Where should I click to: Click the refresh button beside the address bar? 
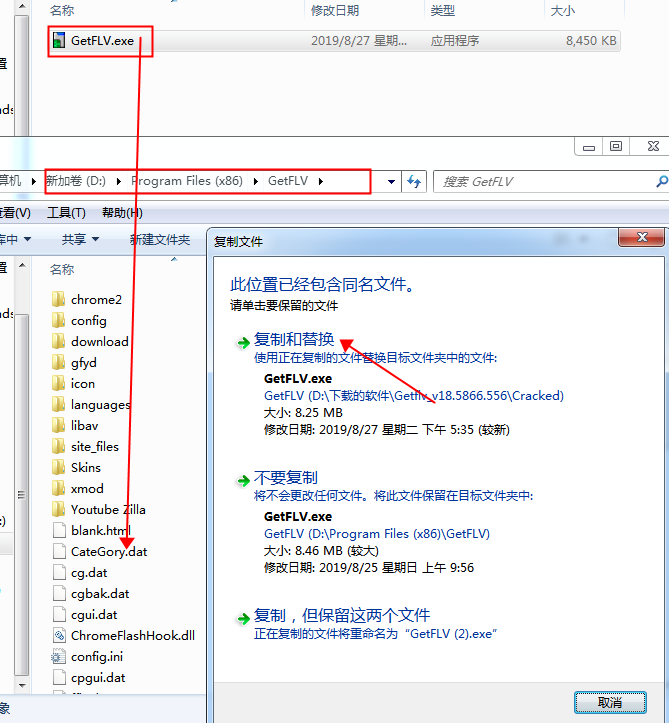[x=414, y=181]
